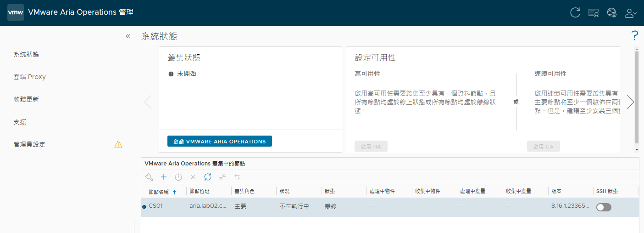
Task: Click the 未開始 status text
Action: (187, 74)
